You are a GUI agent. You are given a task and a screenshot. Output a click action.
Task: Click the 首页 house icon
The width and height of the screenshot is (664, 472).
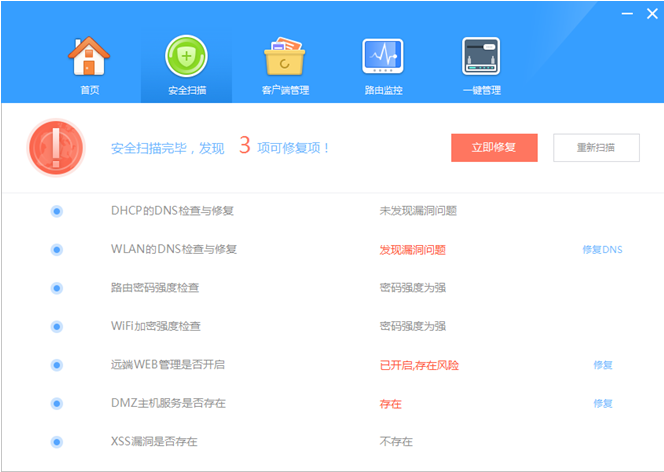(x=90, y=58)
